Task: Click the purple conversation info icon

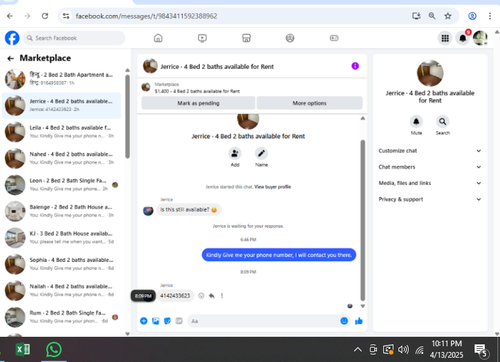Action: pos(355,66)
